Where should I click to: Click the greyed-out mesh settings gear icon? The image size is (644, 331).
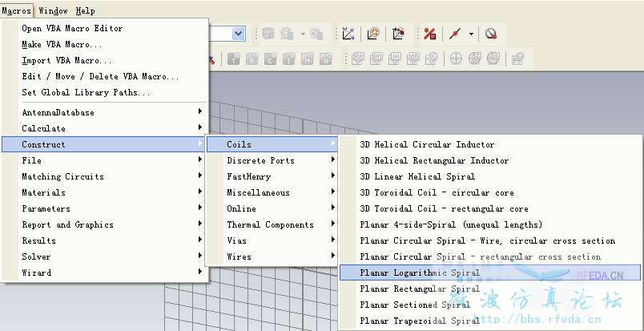click(x=287, y=34)
